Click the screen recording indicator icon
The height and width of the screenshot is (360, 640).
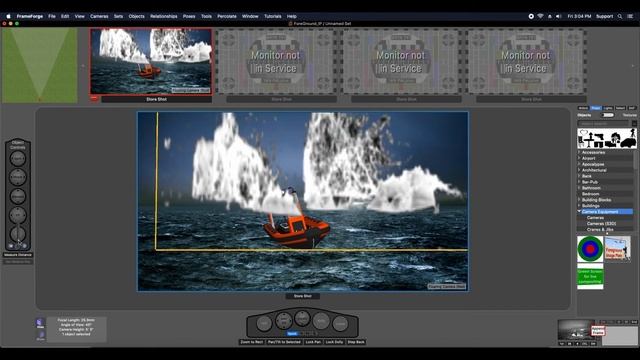[x=531, y=16]
